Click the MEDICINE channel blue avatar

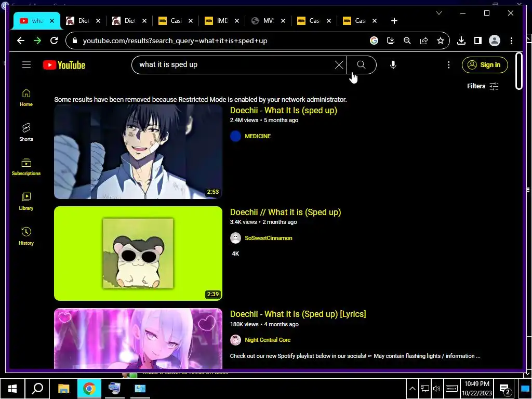pyautogui.click(x=235, y=136)
